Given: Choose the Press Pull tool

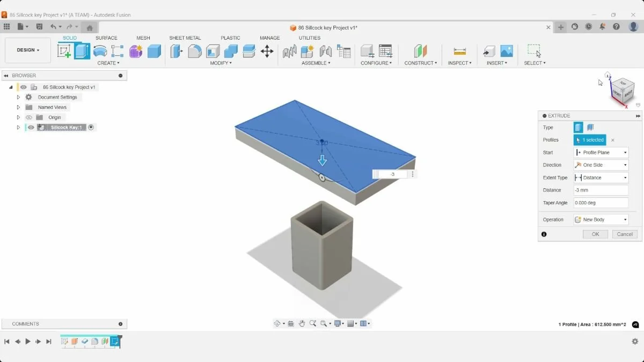Looking at the screenshot, I should point(177,51).
